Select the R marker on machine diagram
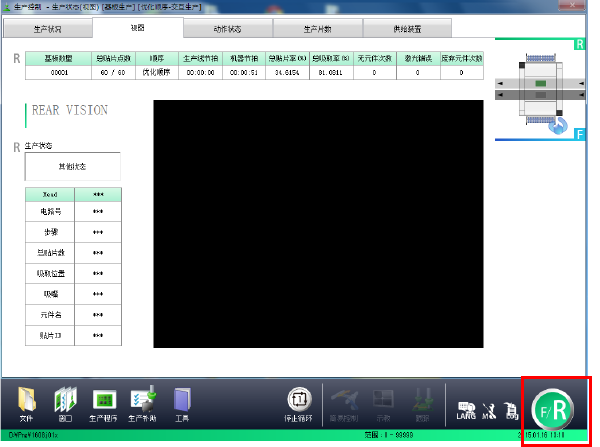This screenshot has height=447, width=600. (x=579, y=45)
